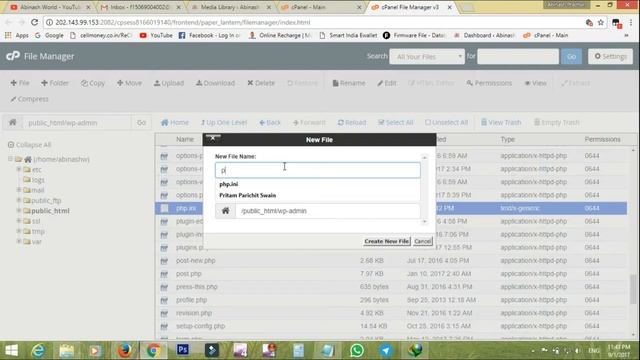
Task: Open Photoshop from the taskbar
Action: (x=182, y=350)
